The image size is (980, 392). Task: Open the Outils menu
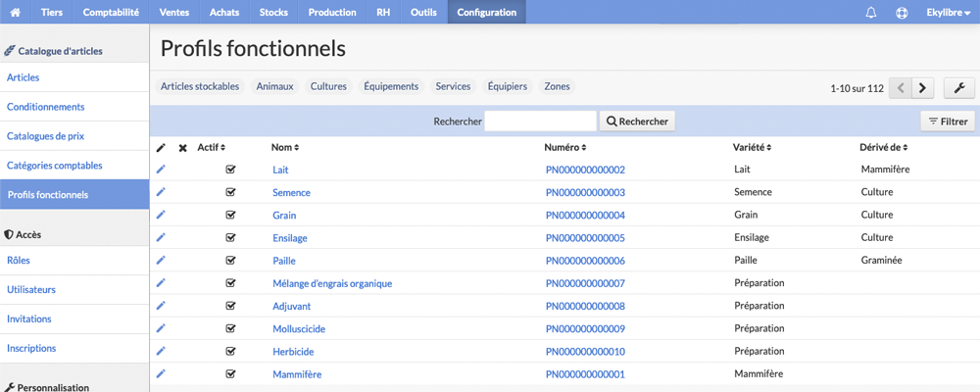click(423, 12)
